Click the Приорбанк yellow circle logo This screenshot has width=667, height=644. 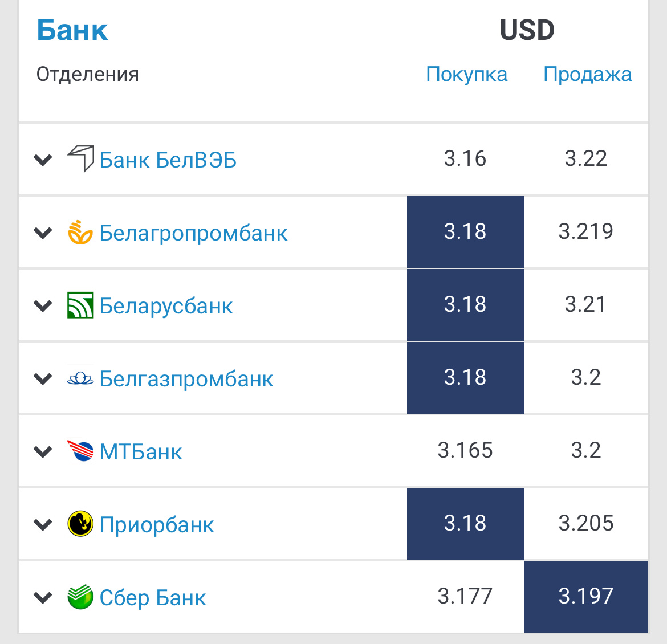tap(80, 524)
